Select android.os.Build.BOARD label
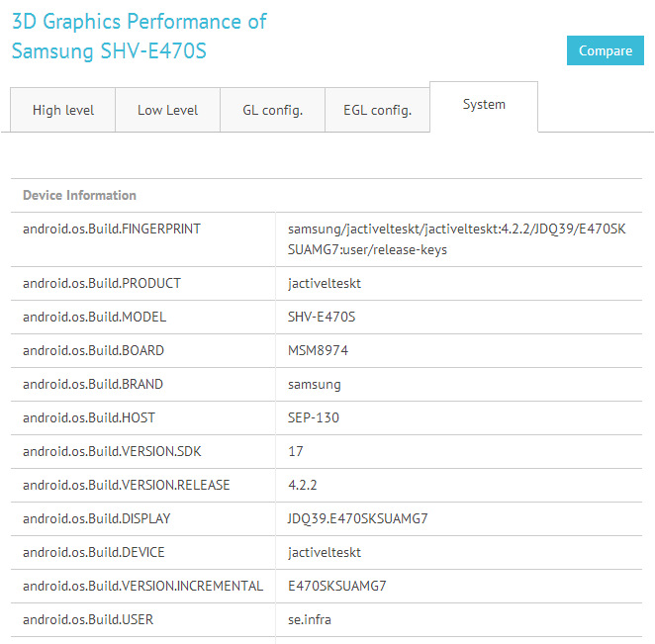The height and width of the screenshot is (644, 655). point(93,350)
